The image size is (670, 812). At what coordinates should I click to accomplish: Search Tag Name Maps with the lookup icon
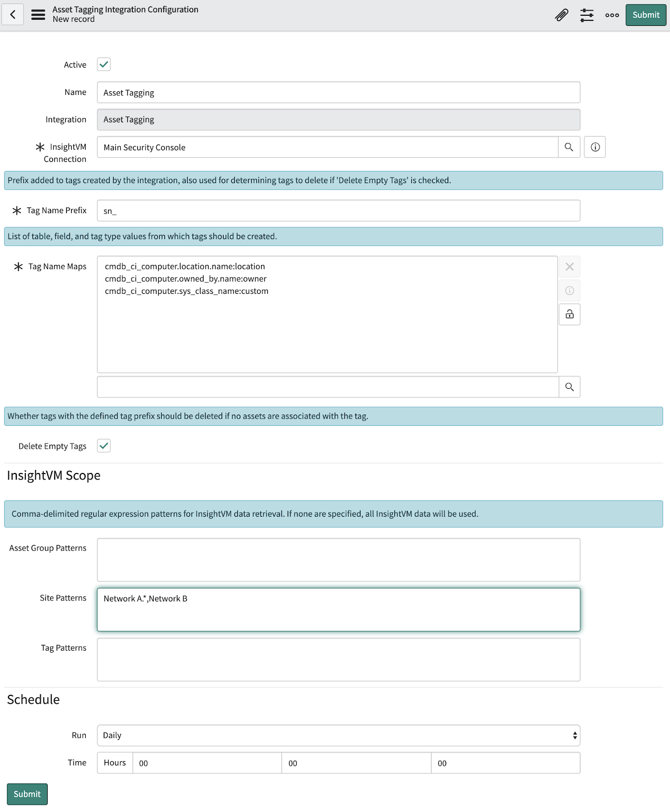[x=570, y=387]
